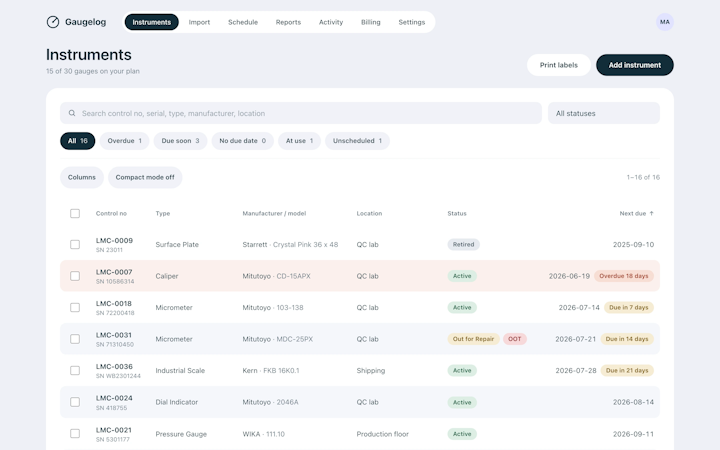Click the OOT badge on LMC-0031
This screenshot has height=450, width=720.
coord(515,339)
